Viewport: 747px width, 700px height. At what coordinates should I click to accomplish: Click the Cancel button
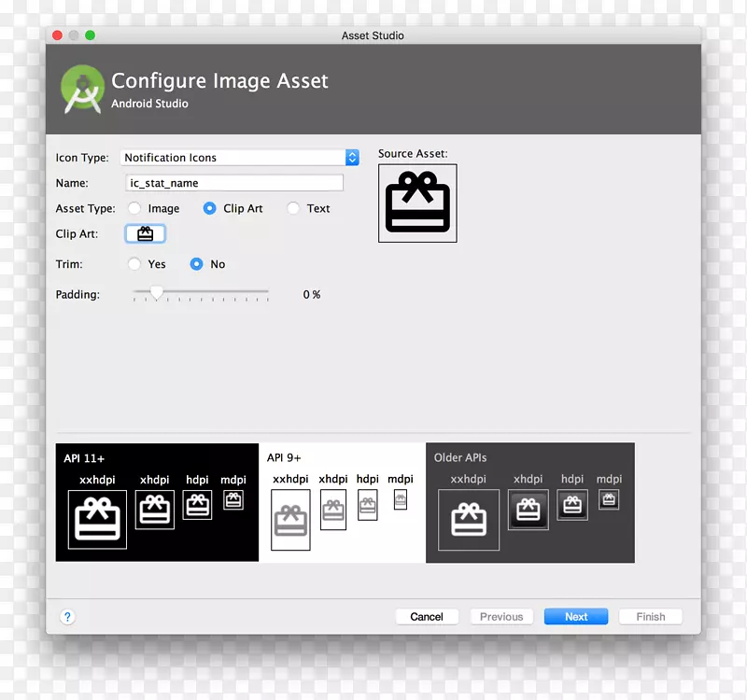[x=427, y=616]
